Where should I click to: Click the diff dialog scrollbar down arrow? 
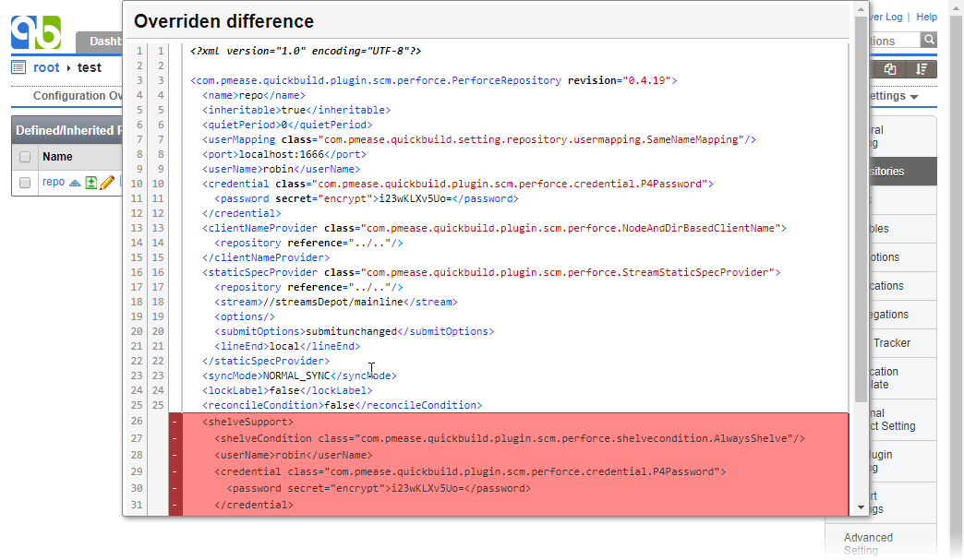coord(861,507)
